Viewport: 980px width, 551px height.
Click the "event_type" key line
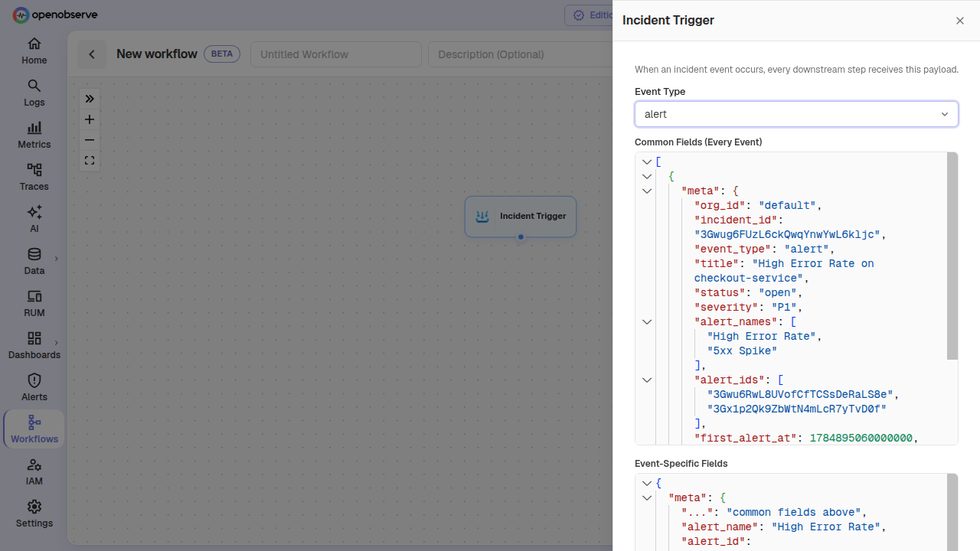(x=764, y=249)
